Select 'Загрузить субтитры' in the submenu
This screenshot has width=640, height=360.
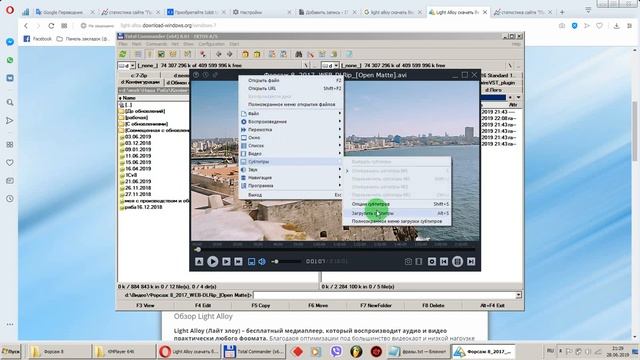397,213
